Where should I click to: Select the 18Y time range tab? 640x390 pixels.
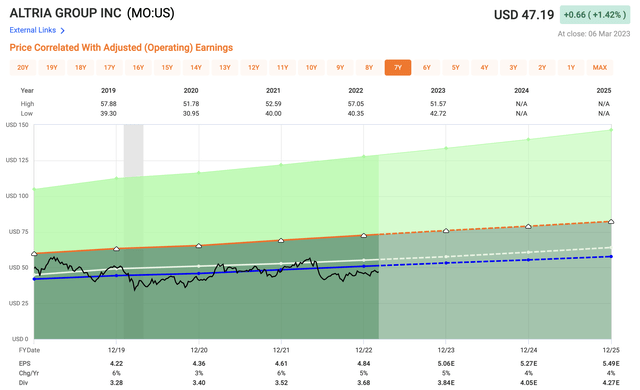[x=80, y=67]
